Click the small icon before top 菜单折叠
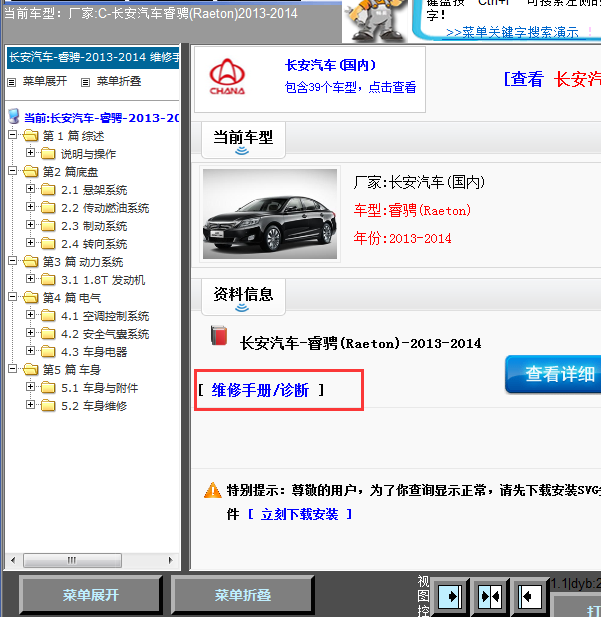This screenshot has height=617, width=601. pos(85,82)
